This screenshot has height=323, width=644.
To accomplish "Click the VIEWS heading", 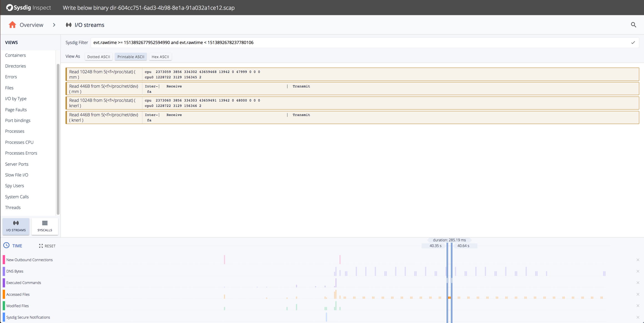I will 11,42.
